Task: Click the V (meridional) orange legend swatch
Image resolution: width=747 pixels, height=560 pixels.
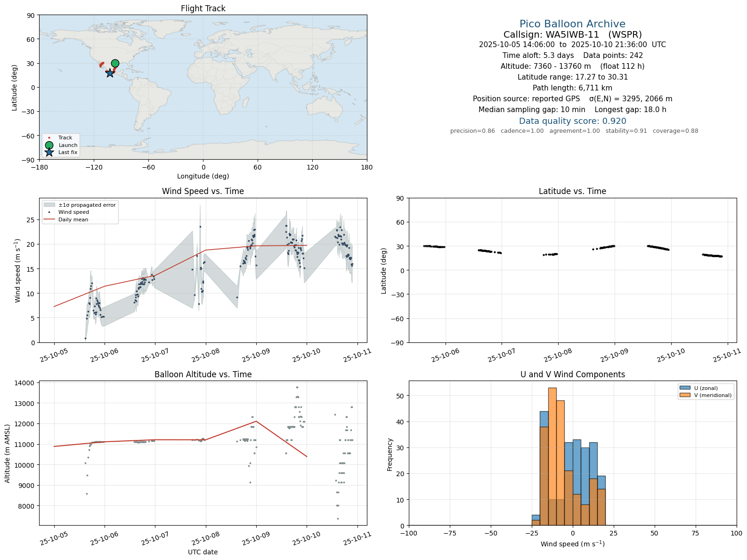Action: [685, 395]
